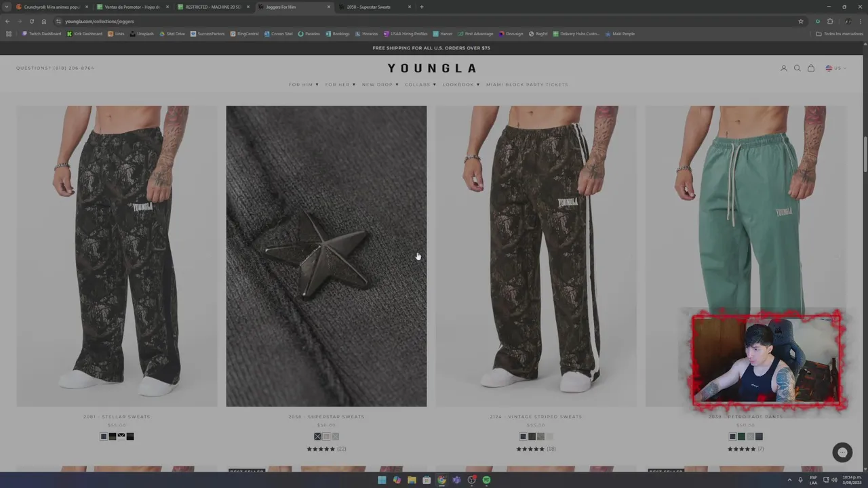Expand the LOOKBOOK menu

click(461, 85)
